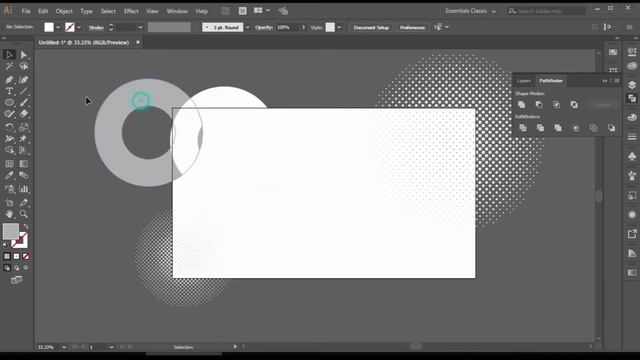Open the File menu
The width and height of the screenshot is (640, 360).
tap(26, 11)
